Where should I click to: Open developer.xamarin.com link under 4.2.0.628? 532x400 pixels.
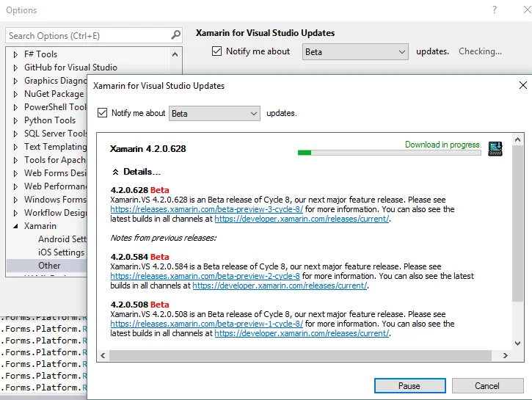tap(302, 219)
